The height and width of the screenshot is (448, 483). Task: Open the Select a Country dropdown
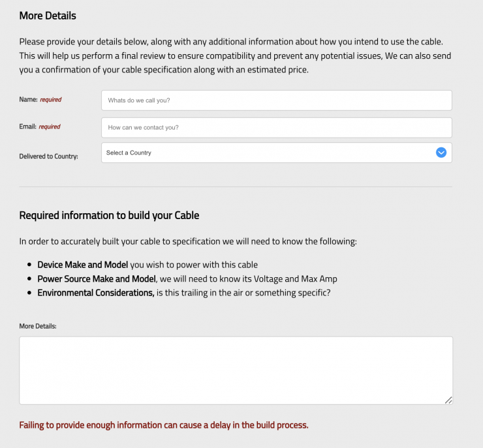[x=277, y=153]
